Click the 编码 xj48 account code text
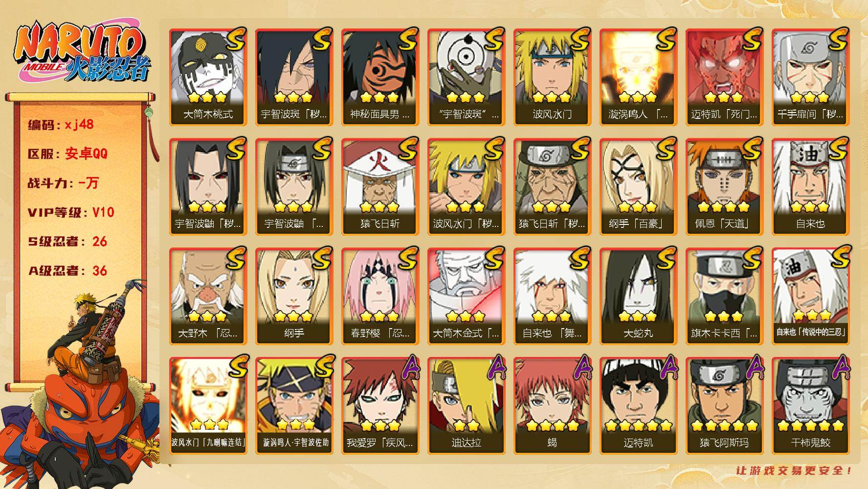868x489 pixels. point(61,124)
